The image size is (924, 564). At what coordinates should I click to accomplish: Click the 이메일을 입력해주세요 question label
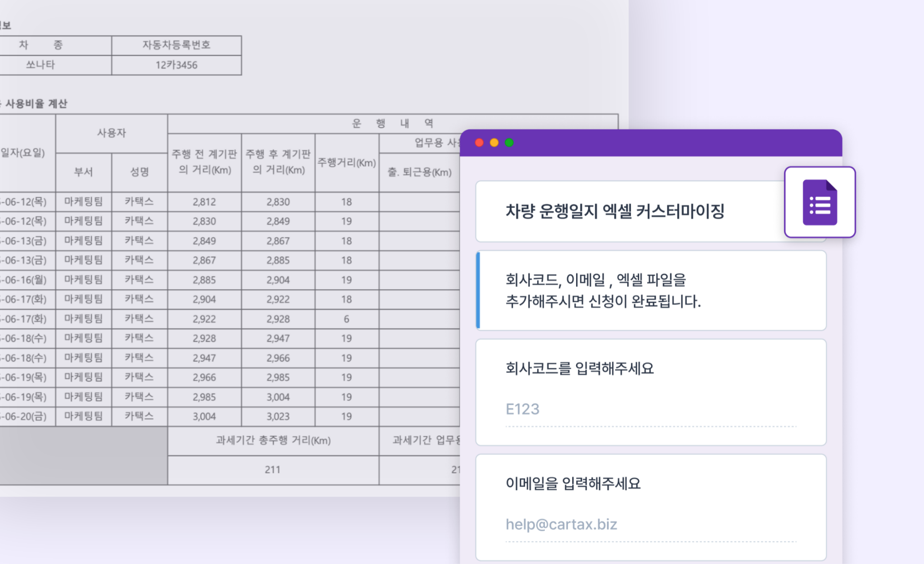click(x=574, y=484)
